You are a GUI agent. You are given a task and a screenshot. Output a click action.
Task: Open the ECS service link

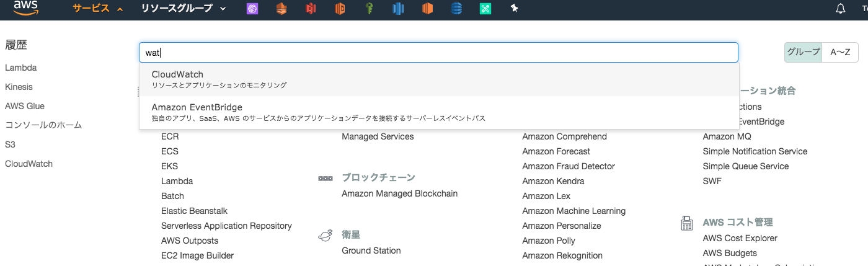click(170, 151)
